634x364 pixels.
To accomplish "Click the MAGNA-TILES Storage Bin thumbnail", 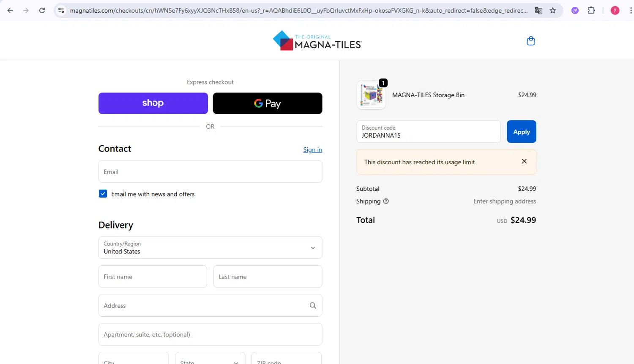I will tap(371, 95).
